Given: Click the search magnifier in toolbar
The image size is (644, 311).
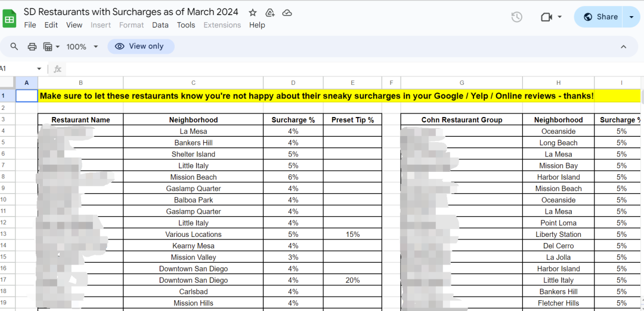Looking at the screenshot, I should click(15, 47).
